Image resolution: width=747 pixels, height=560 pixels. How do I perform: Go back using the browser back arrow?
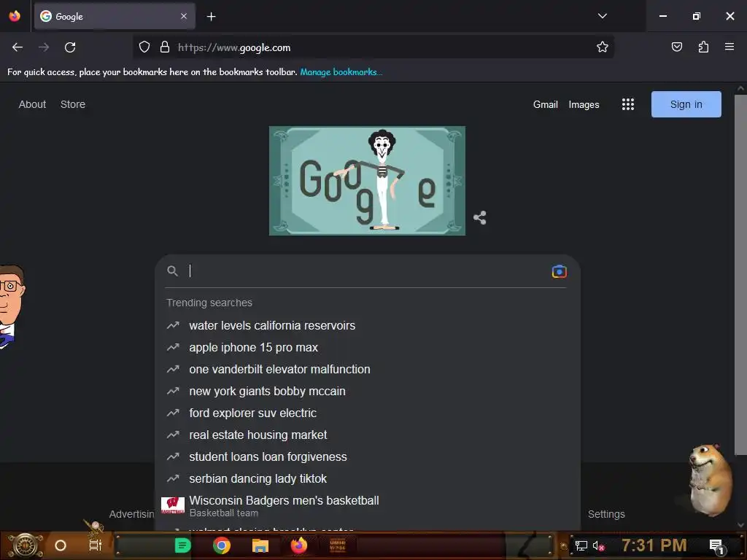click(x=18, y=47)
